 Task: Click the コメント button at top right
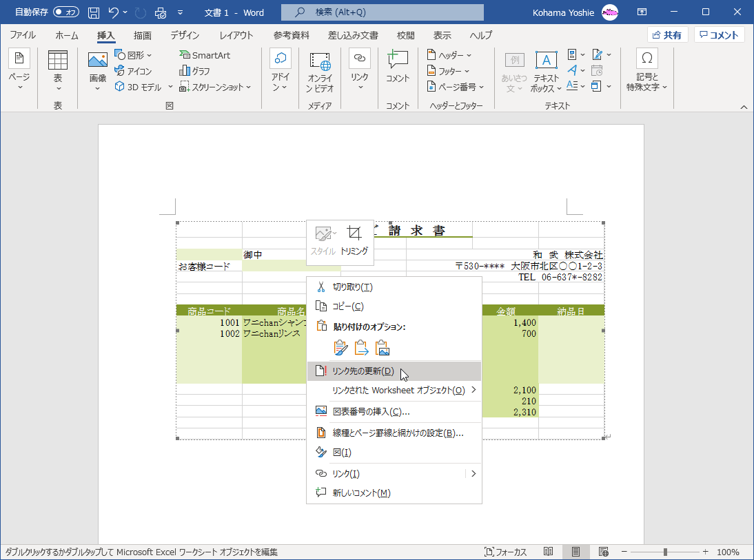tap(719, 35)
